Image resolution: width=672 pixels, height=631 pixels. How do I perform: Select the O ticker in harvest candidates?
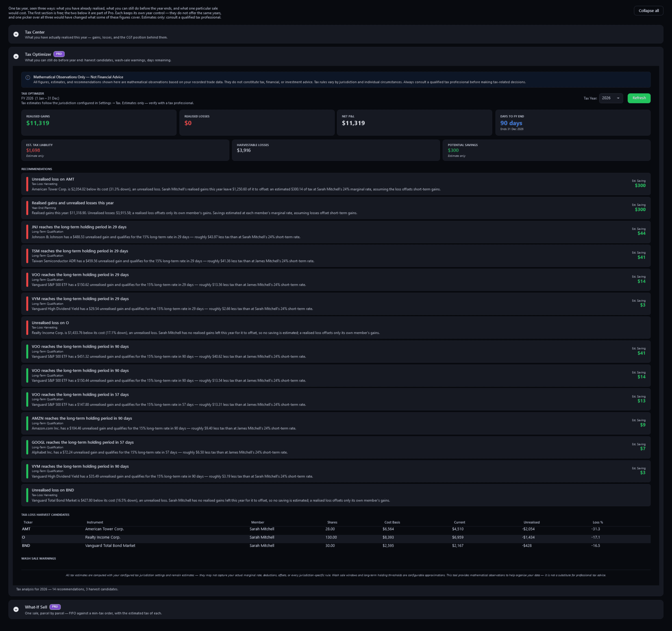click(23, 537)
